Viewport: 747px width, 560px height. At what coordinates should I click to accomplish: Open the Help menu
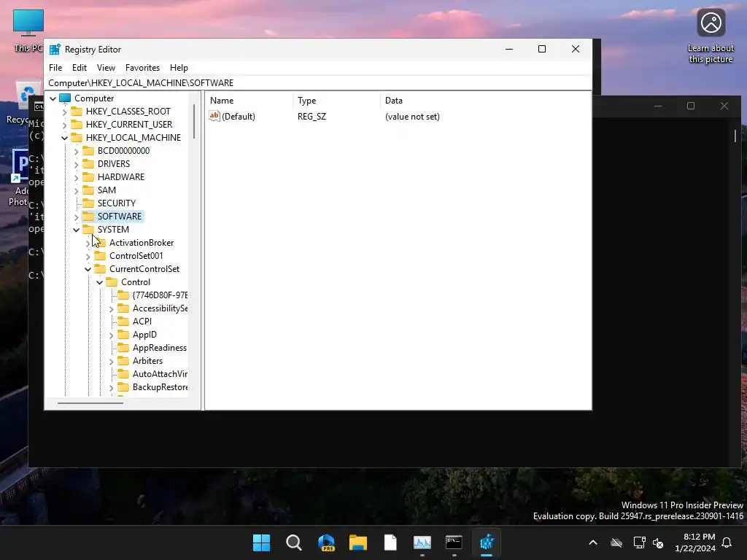[179, 68]
